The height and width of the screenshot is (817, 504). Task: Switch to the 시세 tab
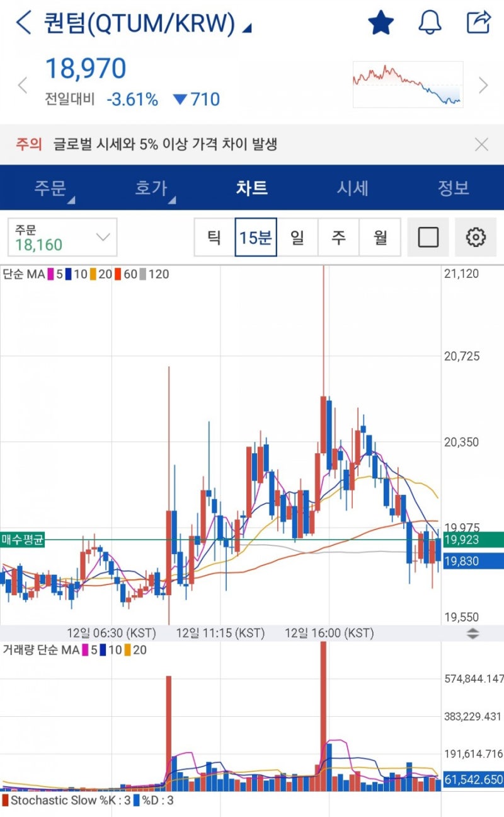point(353,188)
